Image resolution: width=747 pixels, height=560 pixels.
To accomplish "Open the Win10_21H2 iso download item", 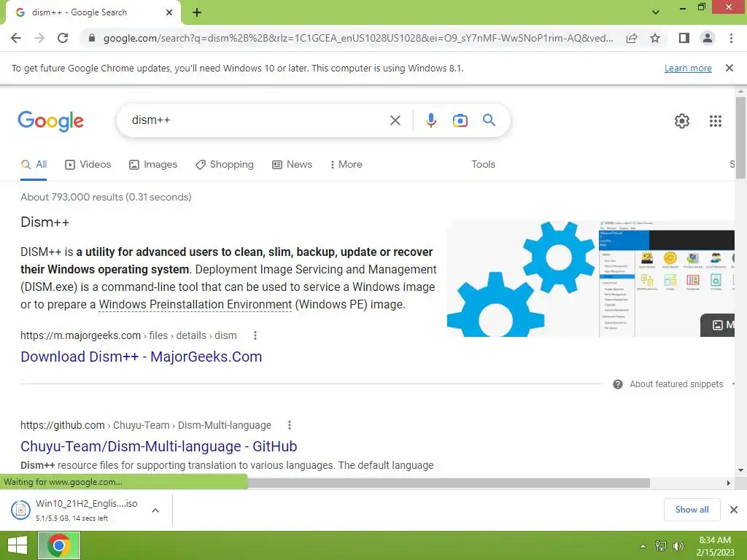I will [75, 510].
